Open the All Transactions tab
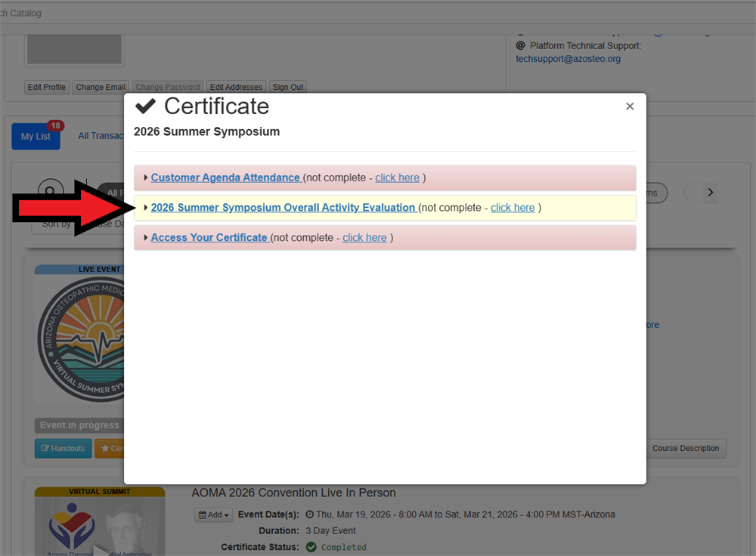The height and width of the screenshot is (556, 756). pos(101,136)
